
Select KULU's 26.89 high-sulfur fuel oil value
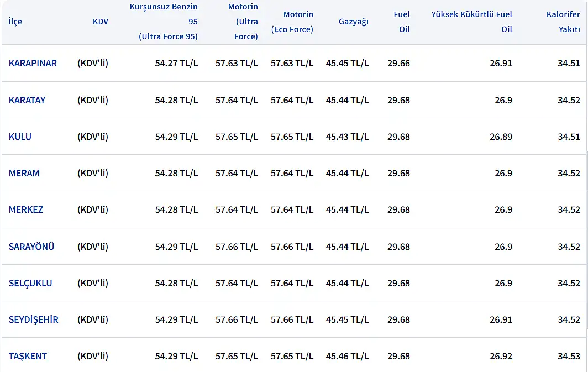501,137
